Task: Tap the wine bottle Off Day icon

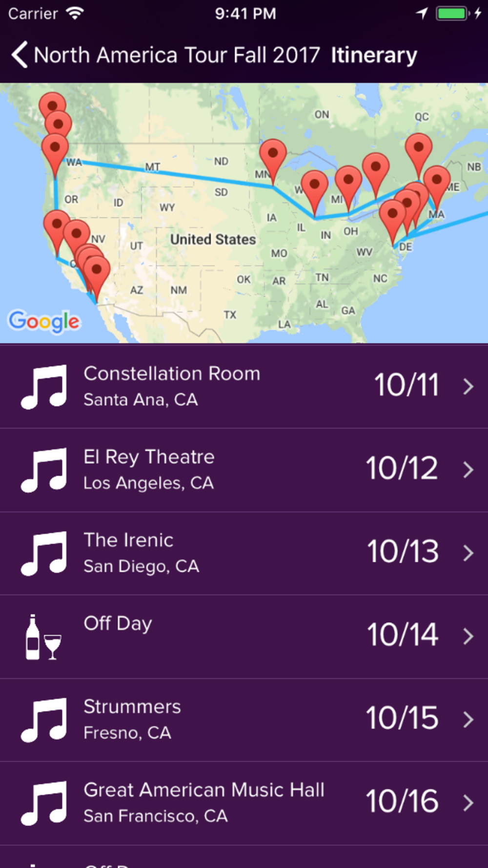Action: [43, 637]
